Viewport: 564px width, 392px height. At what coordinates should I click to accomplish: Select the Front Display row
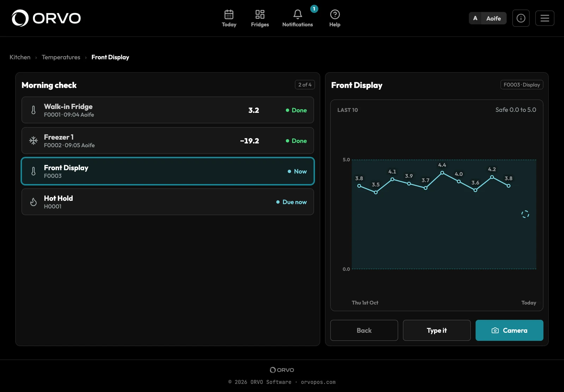(x=168, y=171)
